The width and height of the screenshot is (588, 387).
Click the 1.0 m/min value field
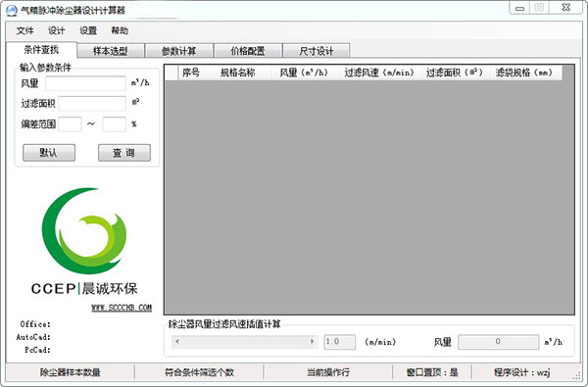339,342
